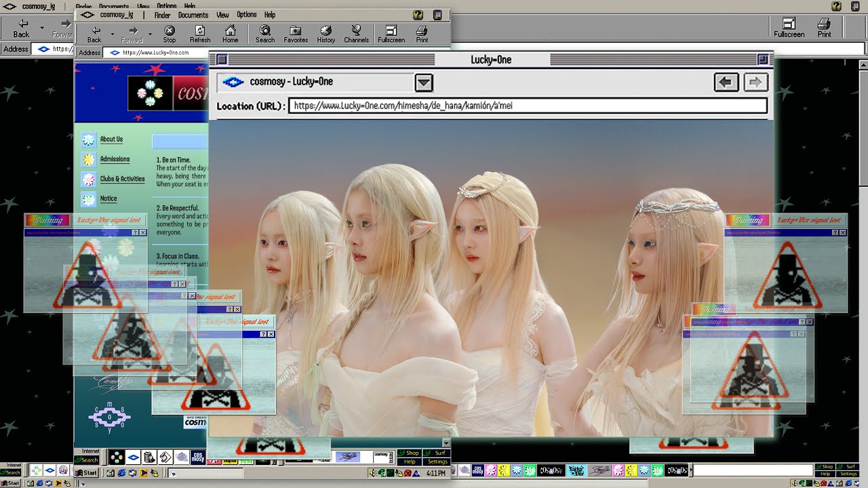
Task: Click the cosmosy m-c-s-o-y diamond logo on webpage
Action: pyautogui.click(x=109, y=417)
